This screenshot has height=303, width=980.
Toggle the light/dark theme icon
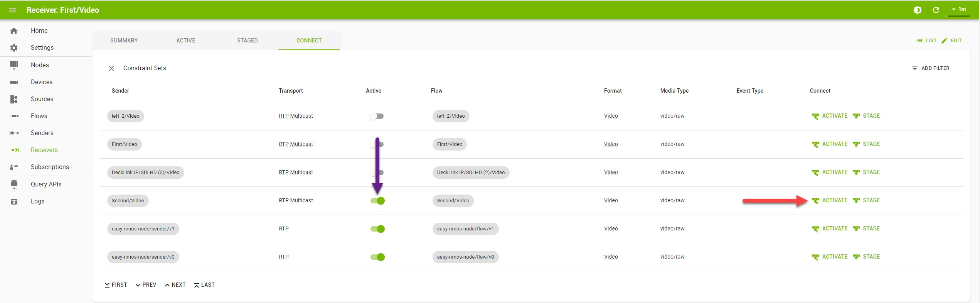tap(918, 10)
